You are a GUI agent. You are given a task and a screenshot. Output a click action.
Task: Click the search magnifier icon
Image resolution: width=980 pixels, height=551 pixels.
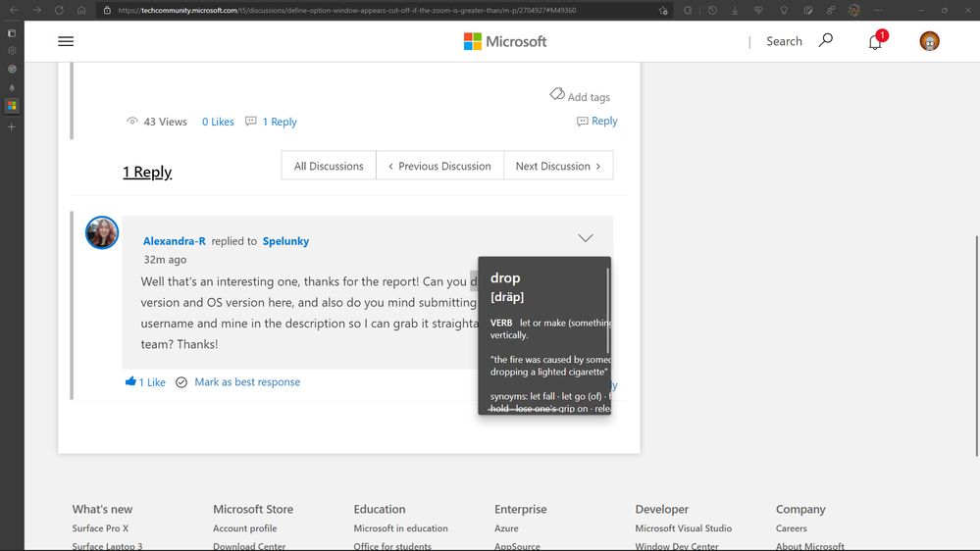[x=826, y=40]
